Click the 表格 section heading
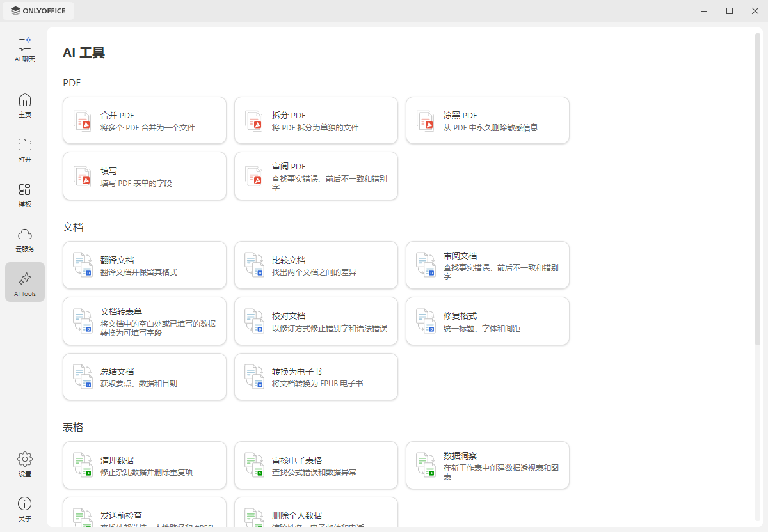768x532 pixels. [x=73, y=428]
